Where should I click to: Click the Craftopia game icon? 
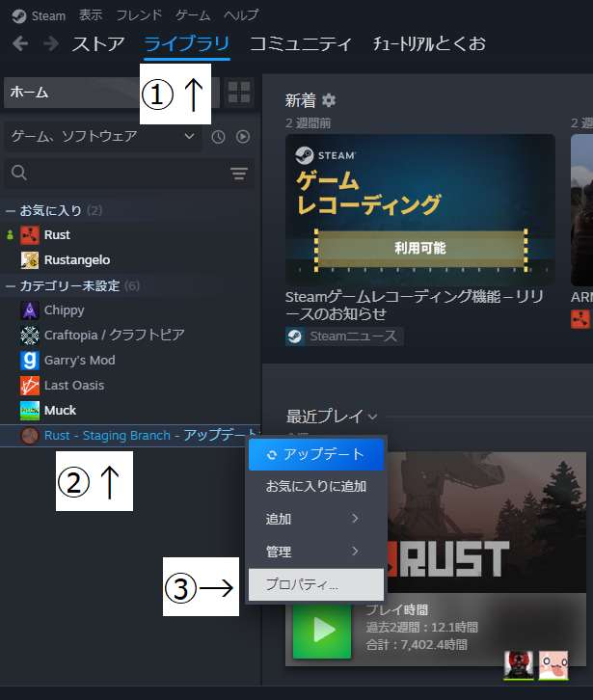[x=30, y=336]
